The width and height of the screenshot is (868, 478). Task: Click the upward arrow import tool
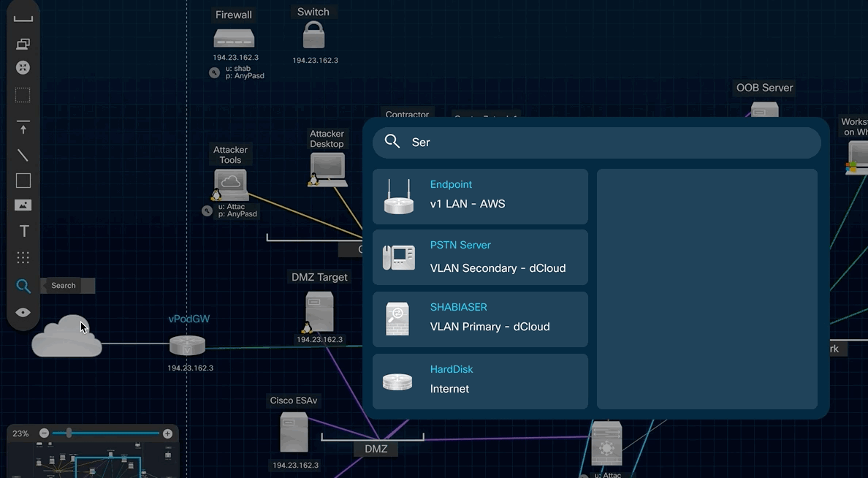click(x=23, y=127)
